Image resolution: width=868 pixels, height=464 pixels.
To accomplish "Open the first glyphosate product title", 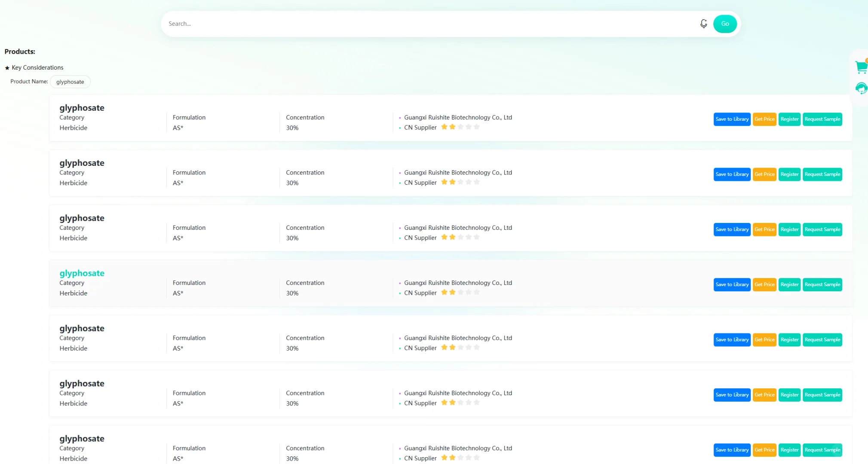I will [82, 108].
